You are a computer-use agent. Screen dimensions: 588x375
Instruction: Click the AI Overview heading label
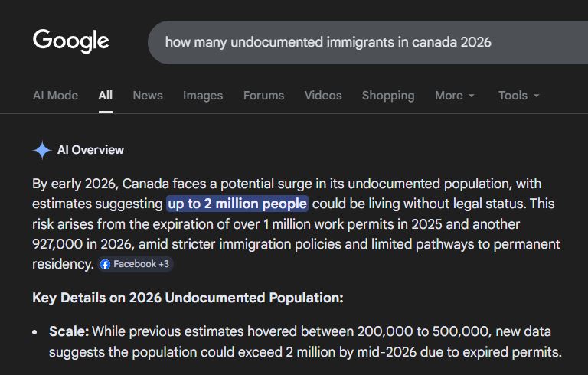pyautogui.click(x=90, y=150)
